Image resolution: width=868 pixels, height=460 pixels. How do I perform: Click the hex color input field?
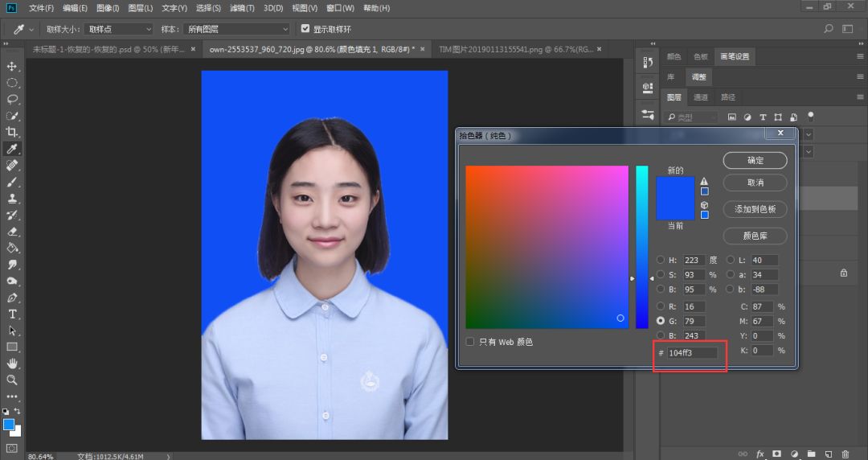coord(692,353)
